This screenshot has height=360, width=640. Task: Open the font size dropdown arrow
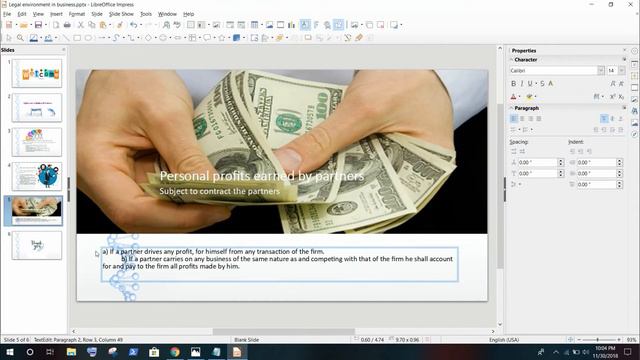(622, 71)
